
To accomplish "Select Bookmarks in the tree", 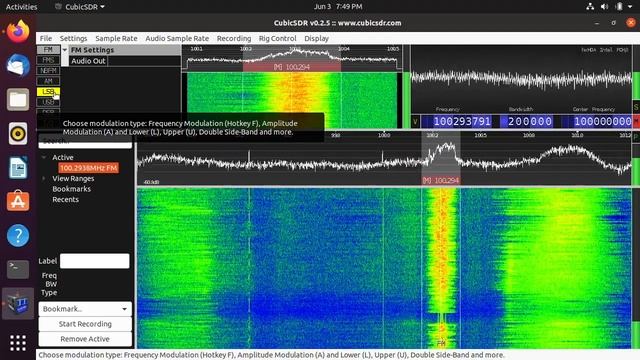I will [x=71, y=189].
